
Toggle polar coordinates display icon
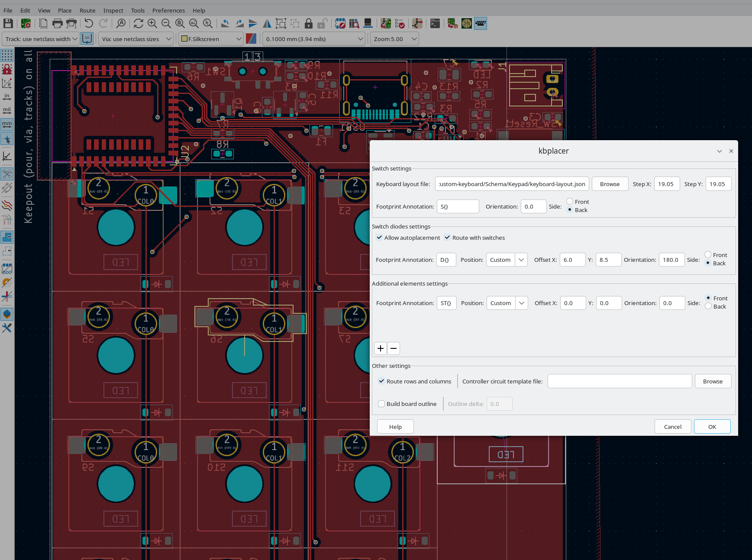[7, 83]
